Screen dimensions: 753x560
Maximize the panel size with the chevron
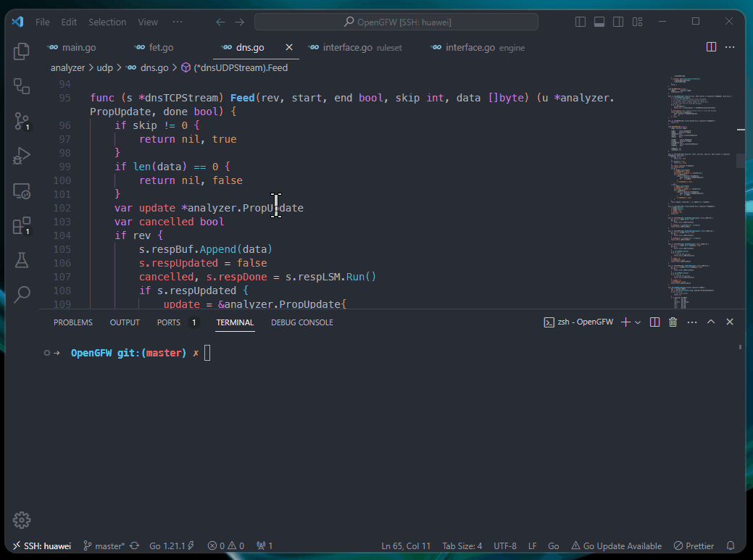[711, 322]
